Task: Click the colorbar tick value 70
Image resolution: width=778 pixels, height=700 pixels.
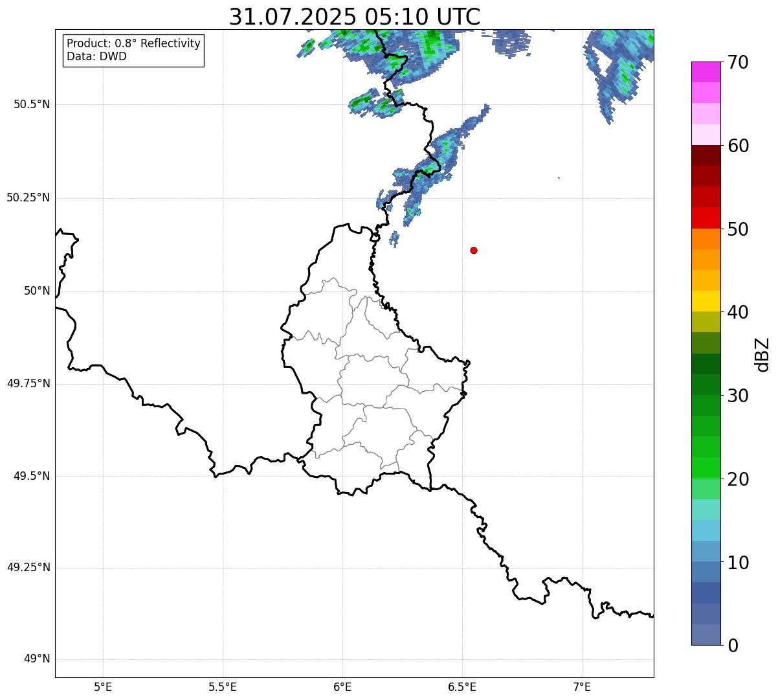Action: pos(738,62)
